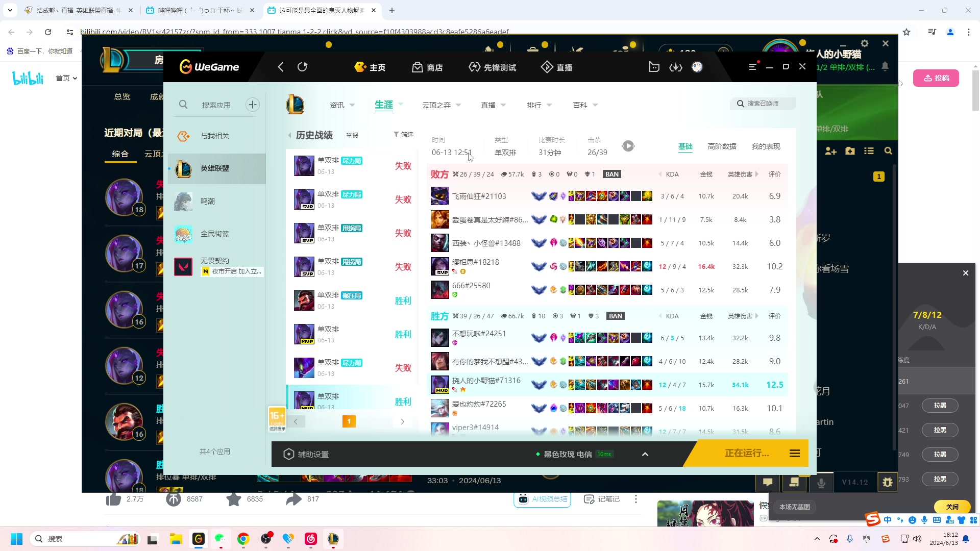Open Chrome from the taskbar

click(243, 539)
